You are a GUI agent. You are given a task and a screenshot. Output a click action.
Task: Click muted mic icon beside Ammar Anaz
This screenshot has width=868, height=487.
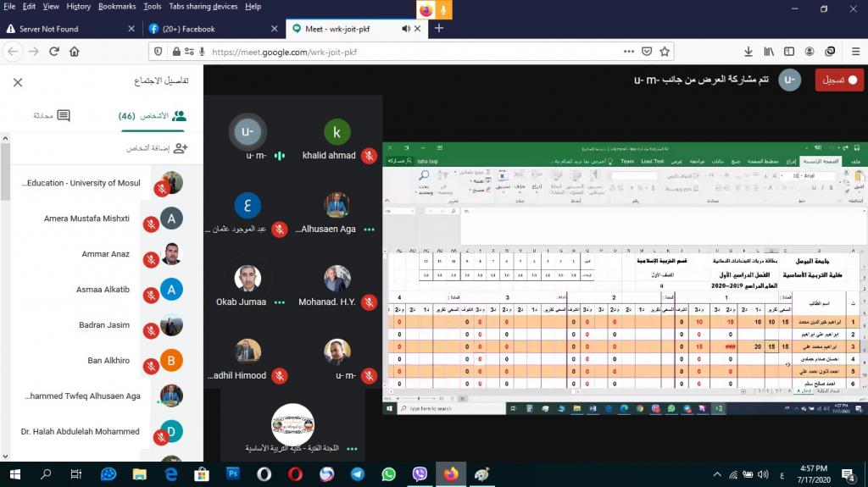(x=151, y=259)
